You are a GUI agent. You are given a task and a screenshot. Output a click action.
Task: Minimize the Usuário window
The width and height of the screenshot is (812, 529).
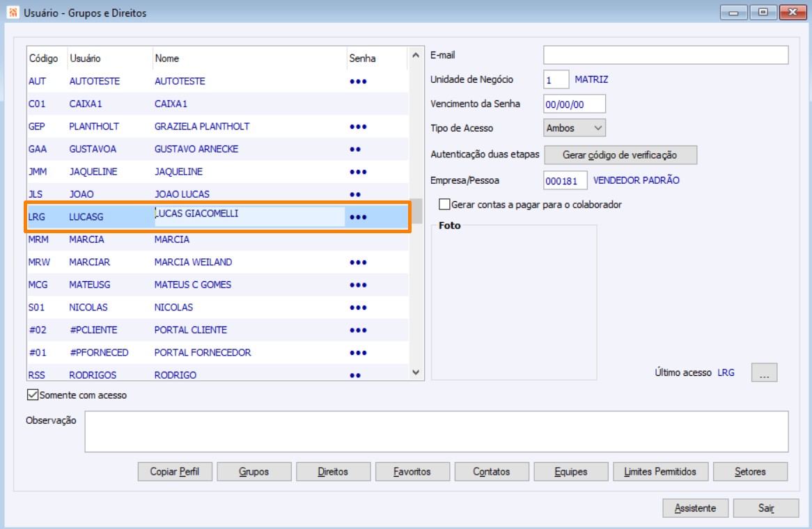[x=734, y=13]
